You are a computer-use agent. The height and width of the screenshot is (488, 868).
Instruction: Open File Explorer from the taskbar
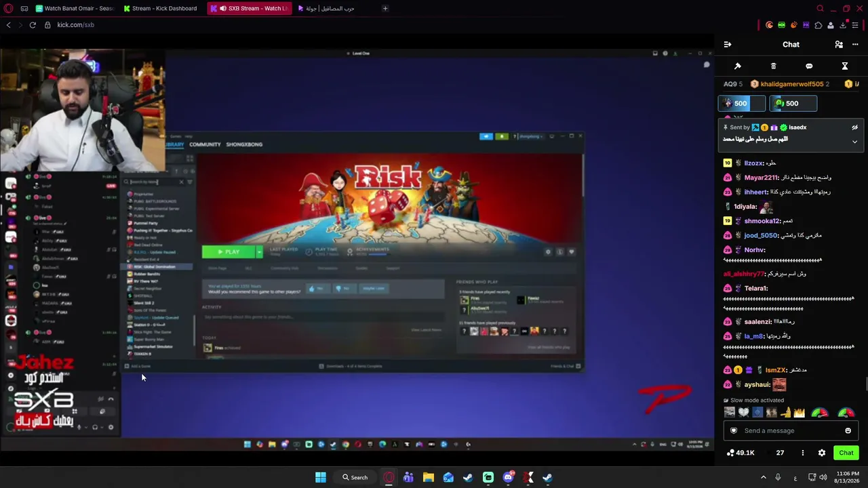pyautogui.click(x=429, y=477)
